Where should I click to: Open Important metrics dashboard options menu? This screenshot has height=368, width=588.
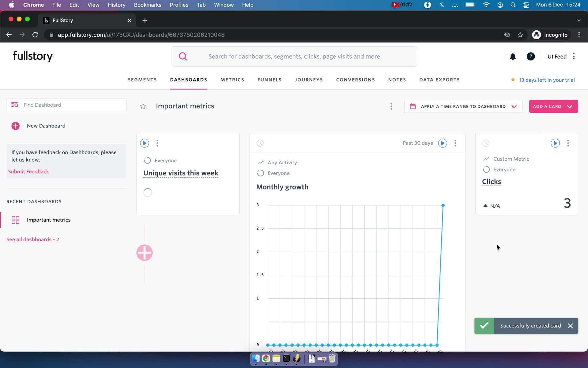tap(391, 106)
